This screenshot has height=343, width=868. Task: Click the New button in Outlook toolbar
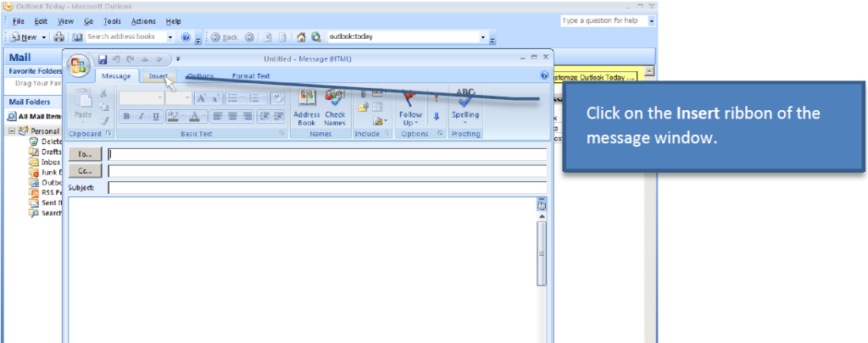pos(24,37)
